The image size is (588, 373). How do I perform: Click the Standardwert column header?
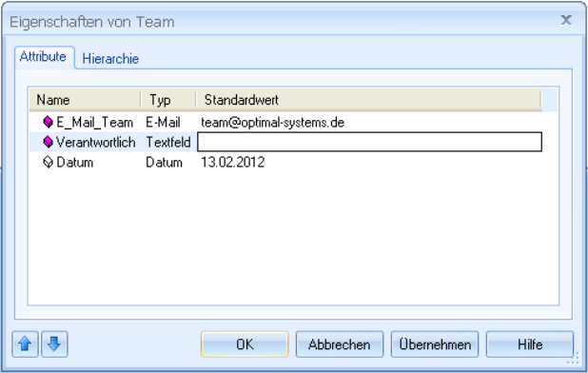[369, 100]
